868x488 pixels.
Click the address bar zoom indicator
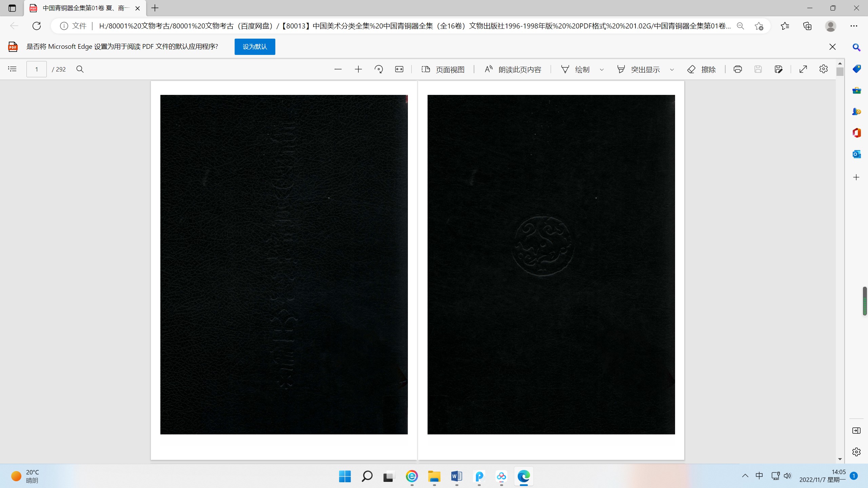point(741,26)
